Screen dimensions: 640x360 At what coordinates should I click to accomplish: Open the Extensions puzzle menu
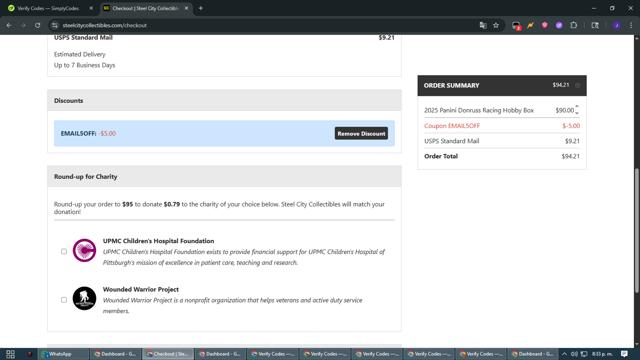[573, 25]
